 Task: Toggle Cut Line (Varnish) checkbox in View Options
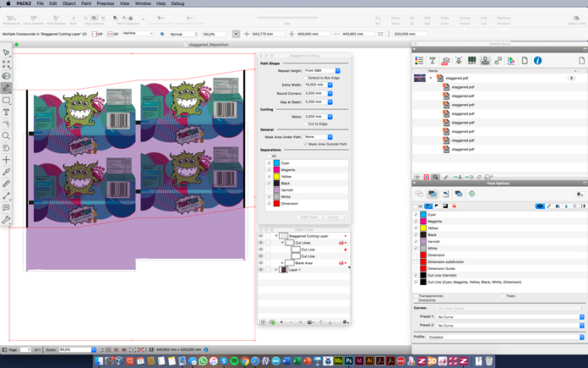(416, 275)
